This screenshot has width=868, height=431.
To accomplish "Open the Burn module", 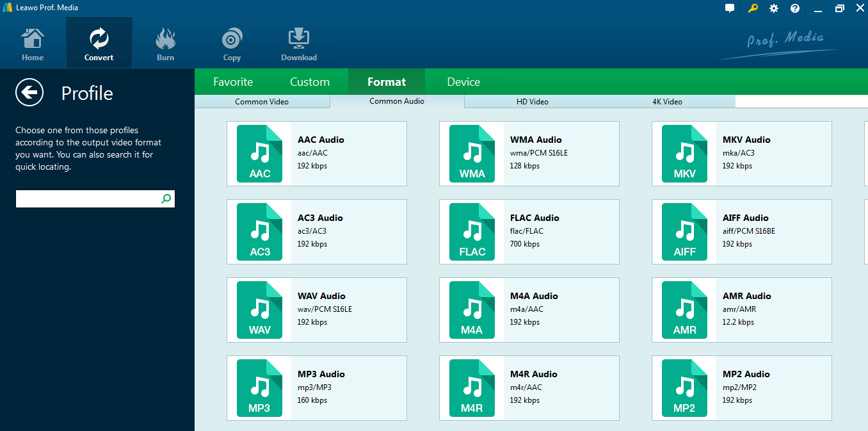I will [165, 44].
